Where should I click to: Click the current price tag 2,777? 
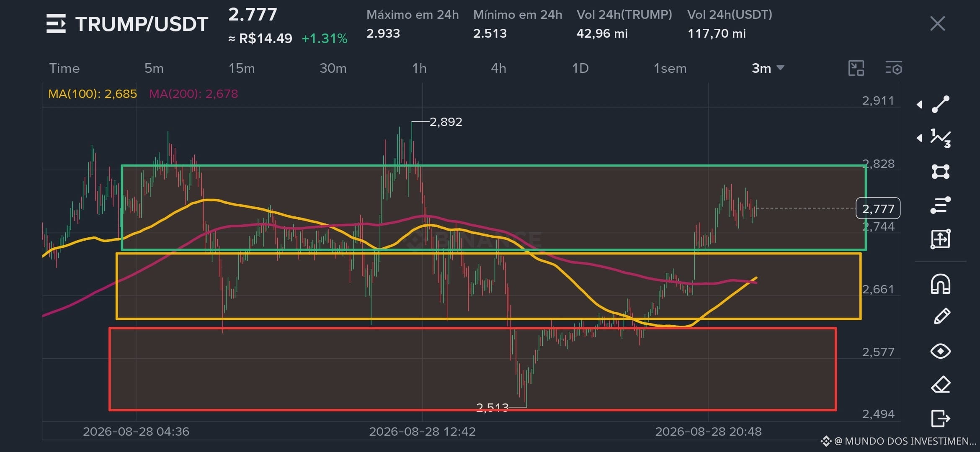coord(878,208)
